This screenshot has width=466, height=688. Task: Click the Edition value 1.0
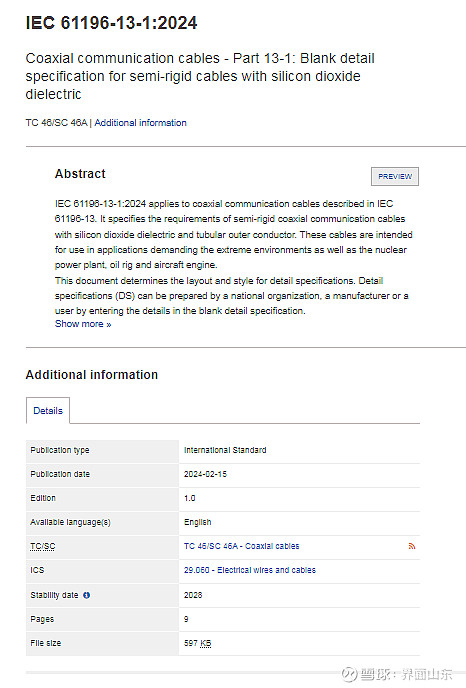pyautogui.click(x=190, y=498)
